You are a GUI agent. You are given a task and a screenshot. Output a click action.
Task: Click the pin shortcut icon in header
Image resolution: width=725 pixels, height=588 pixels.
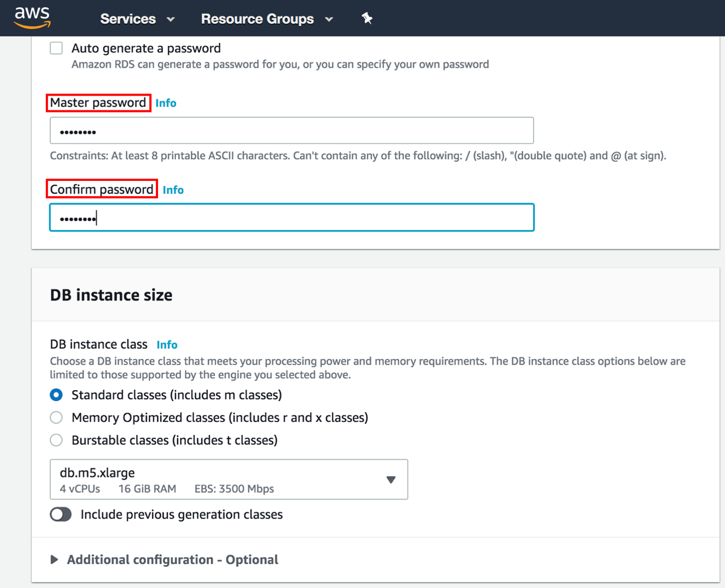[367, 19]
